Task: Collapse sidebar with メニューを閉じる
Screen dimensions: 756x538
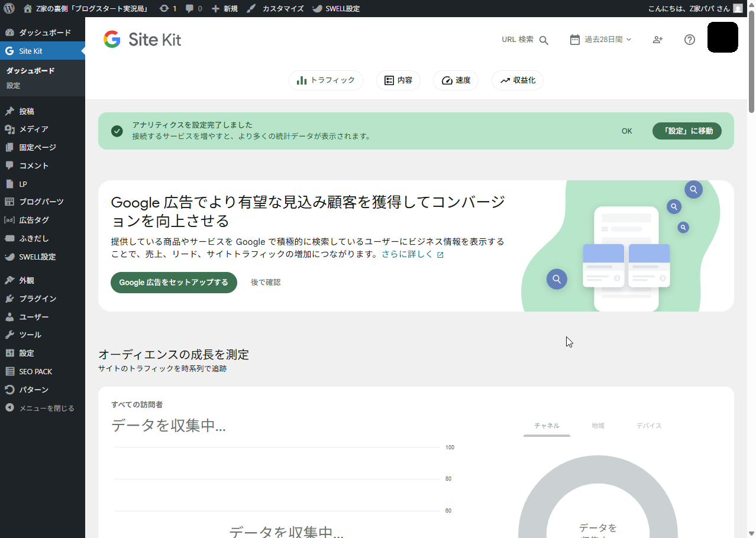Action: 43,408
